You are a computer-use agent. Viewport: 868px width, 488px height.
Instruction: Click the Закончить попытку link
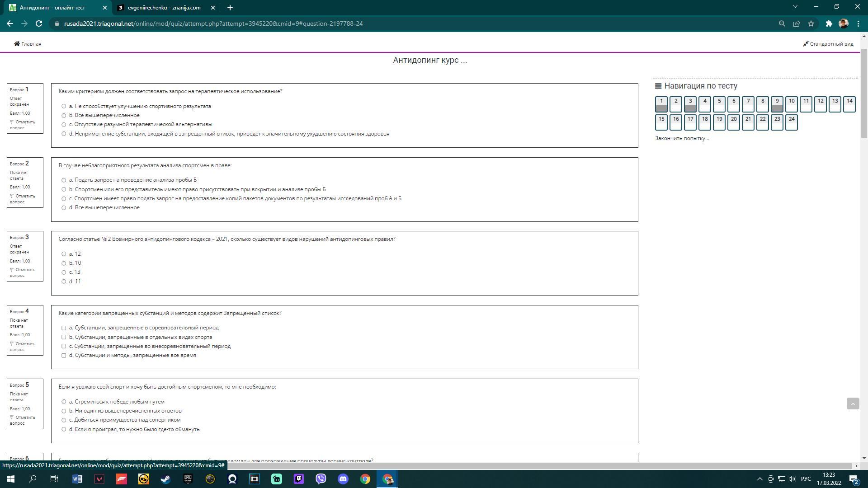click(x=682, y=138)
